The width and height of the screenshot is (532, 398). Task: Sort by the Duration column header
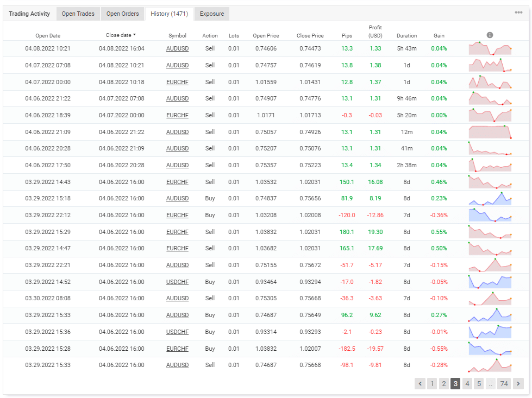(x=407, y=36)
